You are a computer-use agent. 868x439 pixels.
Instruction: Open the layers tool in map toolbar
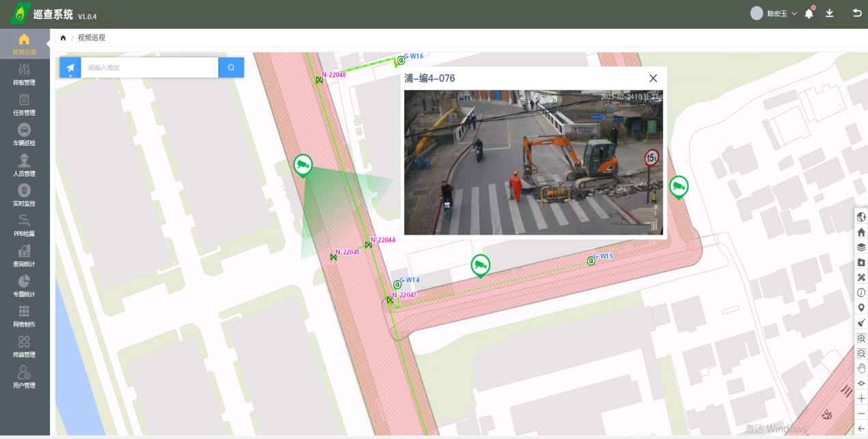point(861,247)
